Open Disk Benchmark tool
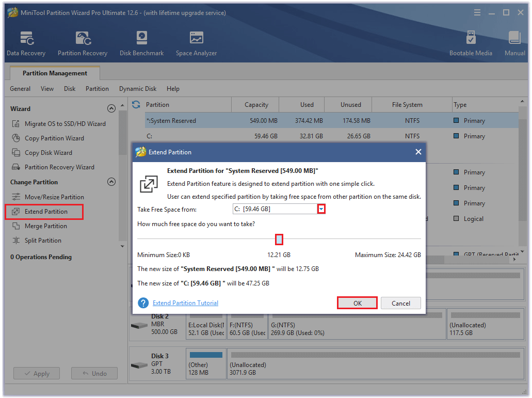 pyautogui.click(x=141, y=43)
